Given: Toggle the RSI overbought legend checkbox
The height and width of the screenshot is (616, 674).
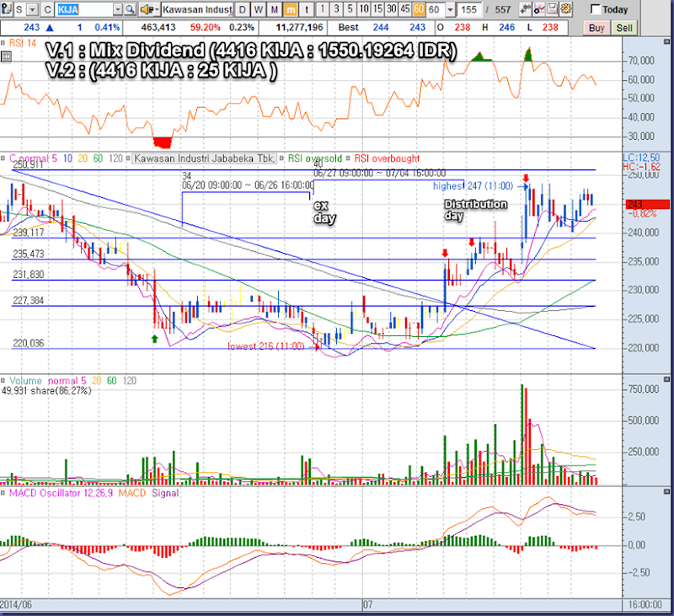Looking at the screenshot, I should pos(349,158).
